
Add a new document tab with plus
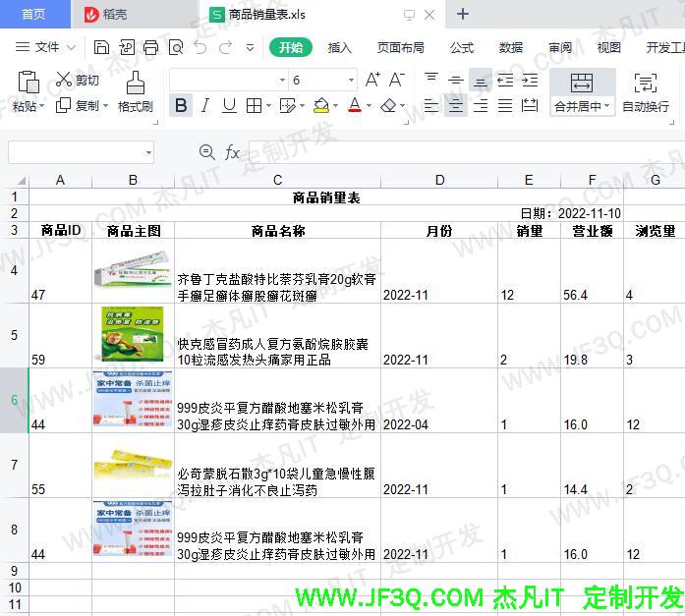coord(463,15)
